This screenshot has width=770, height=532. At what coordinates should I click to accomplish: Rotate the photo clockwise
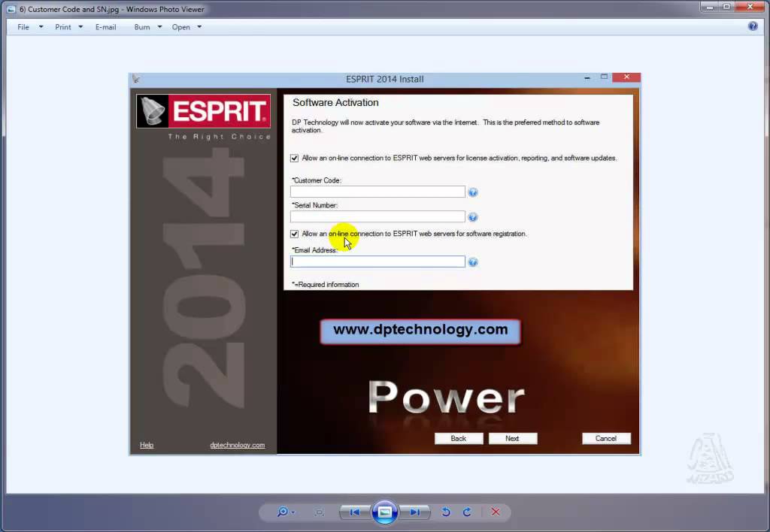tap(467, 512)
